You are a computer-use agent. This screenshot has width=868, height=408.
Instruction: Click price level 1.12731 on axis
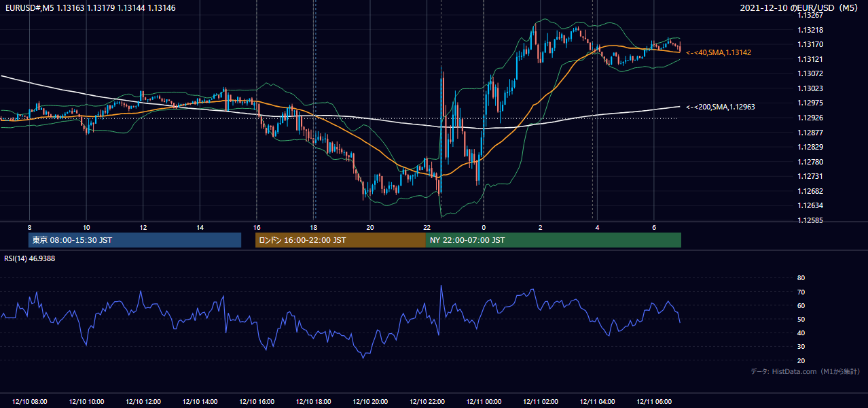(x=810, y=177)
